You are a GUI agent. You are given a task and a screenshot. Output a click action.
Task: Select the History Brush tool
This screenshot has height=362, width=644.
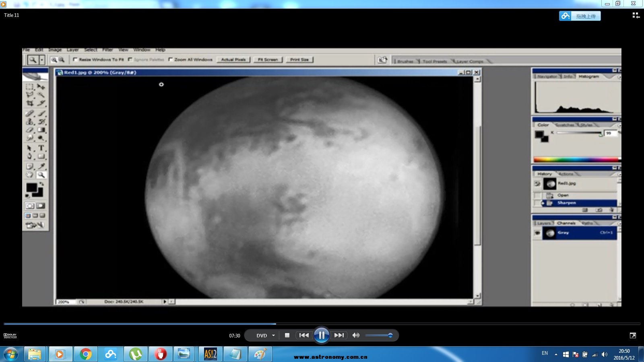point(41,121)
